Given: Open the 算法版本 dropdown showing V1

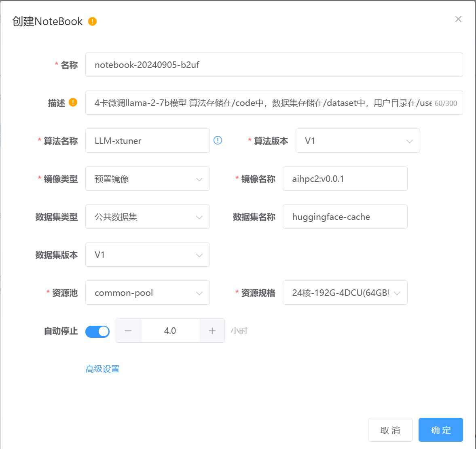Looking at the screenshot, I should tap(358, 141).
